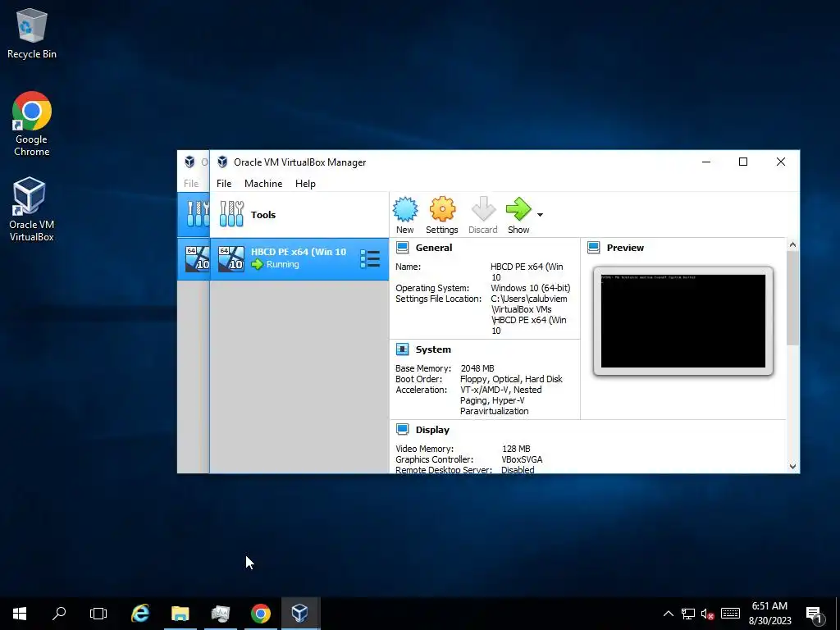840x630 pixels.
Task: Open the HBCD PE x64 machine menu icon
Action: coord(370,259)
